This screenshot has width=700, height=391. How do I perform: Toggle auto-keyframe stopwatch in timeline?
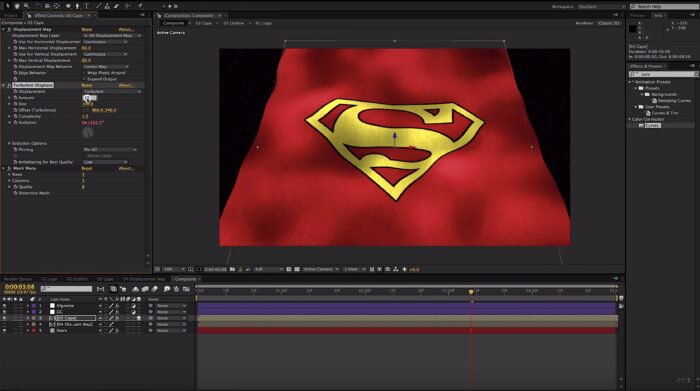coord(176,289)
